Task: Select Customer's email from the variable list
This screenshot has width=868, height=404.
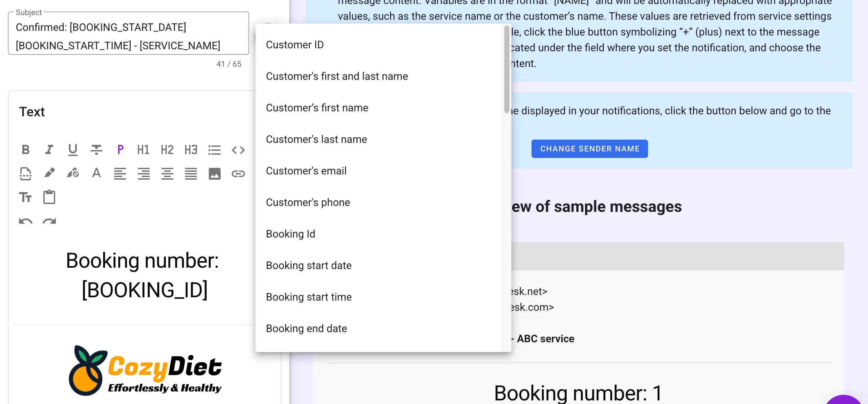Action: pyautogui.click(x=306, y=171)
